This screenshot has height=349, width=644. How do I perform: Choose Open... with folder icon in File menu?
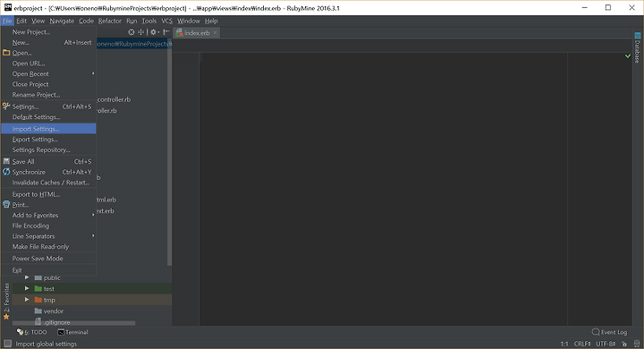pos(48,53)
